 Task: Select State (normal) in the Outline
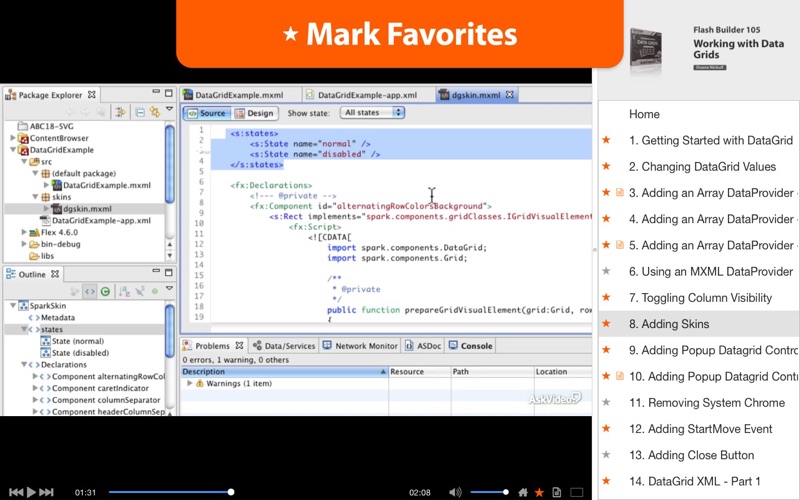(x=78, y=341)
